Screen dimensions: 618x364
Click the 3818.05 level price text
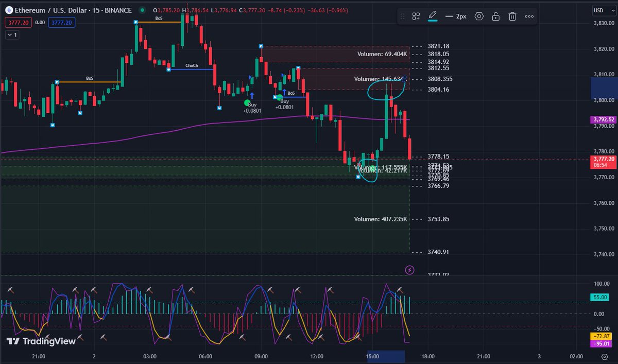click(x=438, y=54)
